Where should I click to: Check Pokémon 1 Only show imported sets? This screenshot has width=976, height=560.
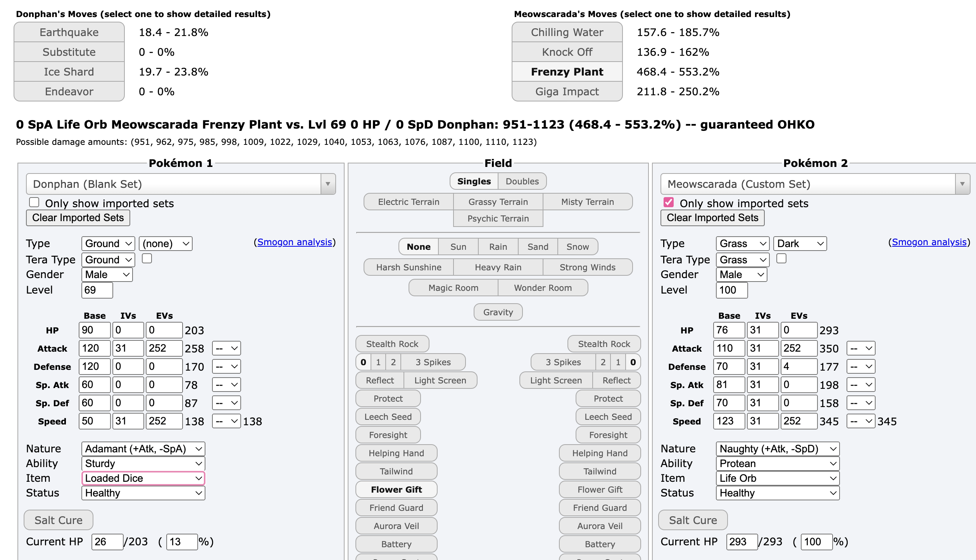(x=34, y=202)
